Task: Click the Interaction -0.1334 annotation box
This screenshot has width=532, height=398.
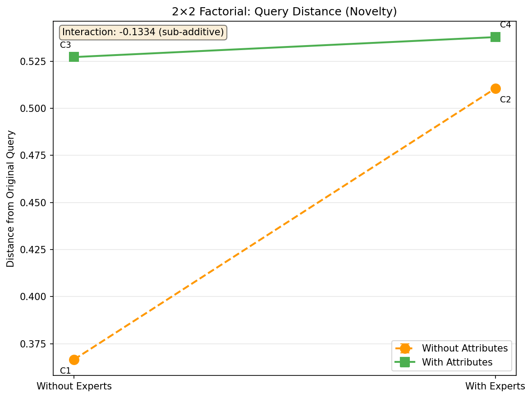Action: point(143,32)
